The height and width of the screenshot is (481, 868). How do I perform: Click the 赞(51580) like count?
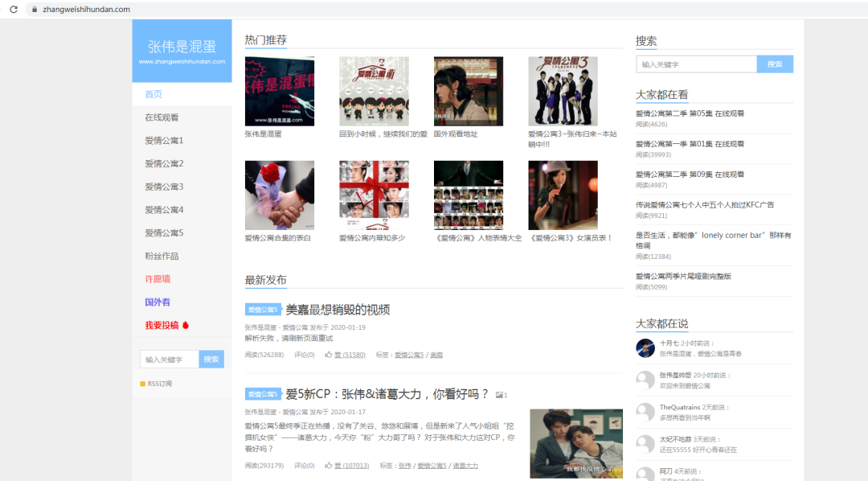(350, 355)
